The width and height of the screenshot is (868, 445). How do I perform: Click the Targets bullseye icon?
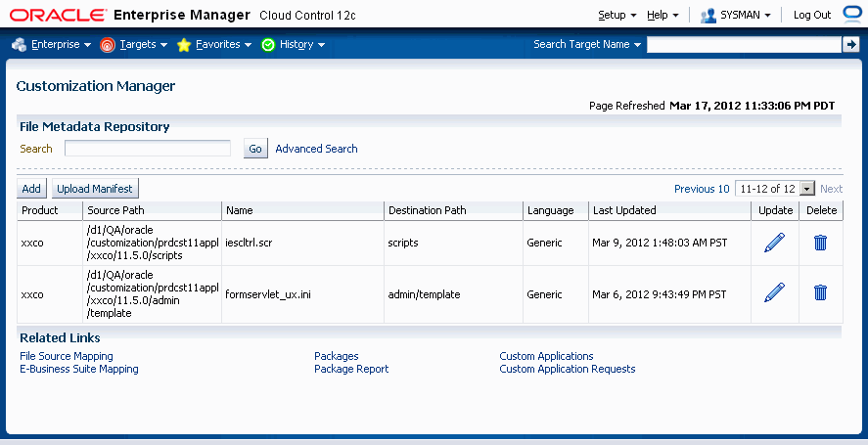108,45
